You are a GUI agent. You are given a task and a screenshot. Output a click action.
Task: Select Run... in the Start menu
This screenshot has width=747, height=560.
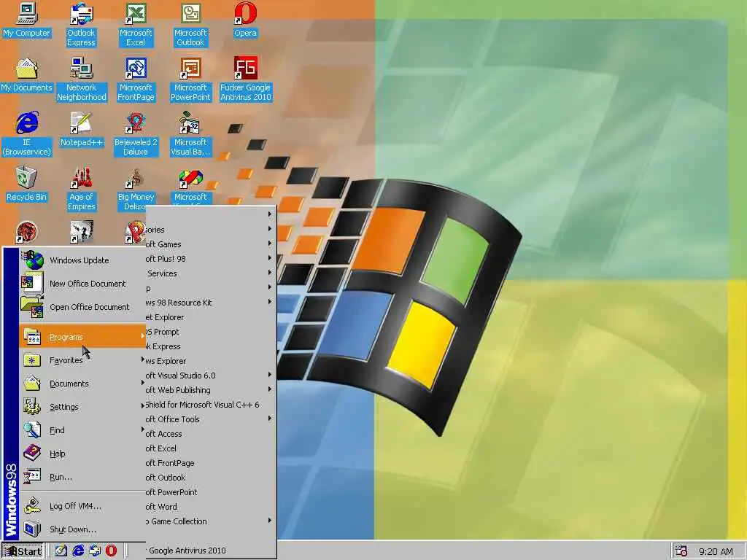(82, 477)
